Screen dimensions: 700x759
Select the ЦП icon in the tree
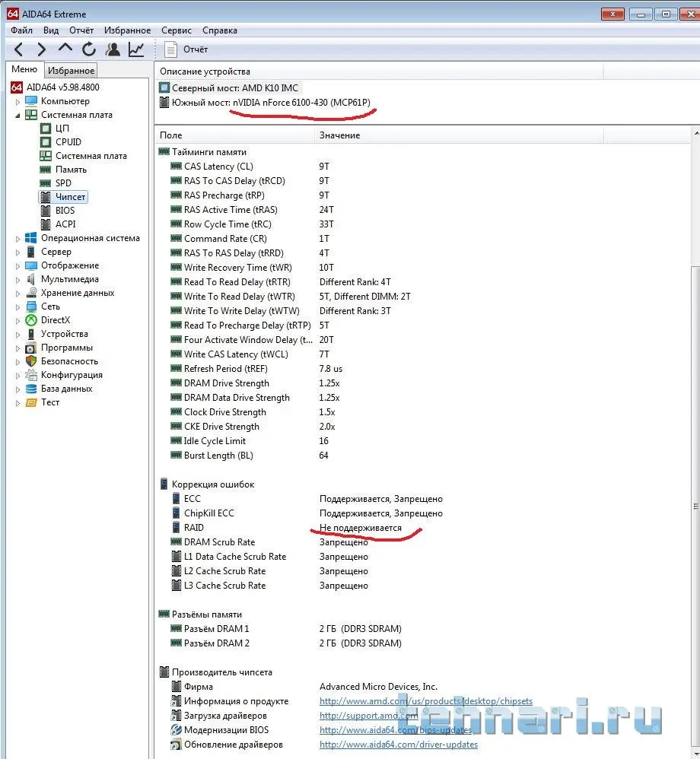(45, 129)
